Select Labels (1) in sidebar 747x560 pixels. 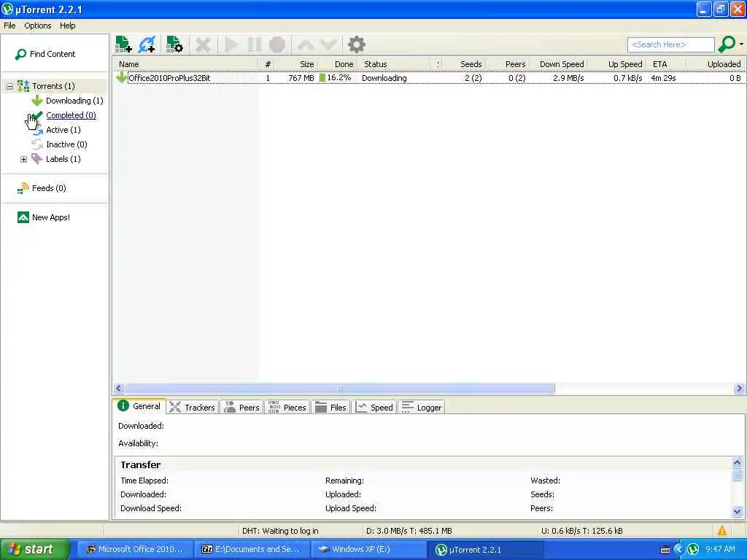[63, 159]
